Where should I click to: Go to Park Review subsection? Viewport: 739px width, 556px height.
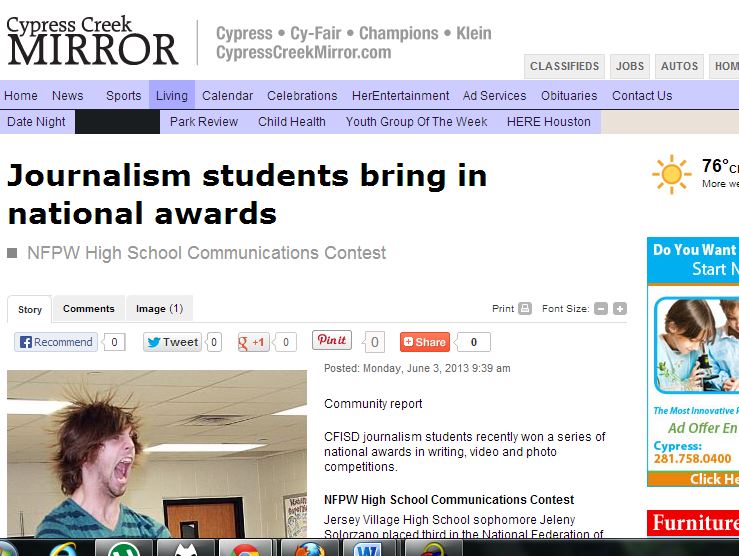coord(204,122)
